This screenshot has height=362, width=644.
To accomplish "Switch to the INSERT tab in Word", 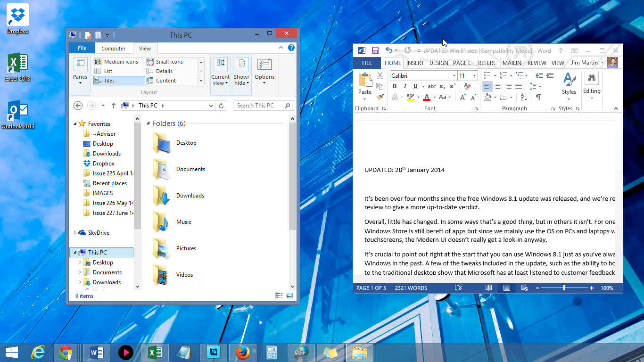I will click(x=415, y=63).
